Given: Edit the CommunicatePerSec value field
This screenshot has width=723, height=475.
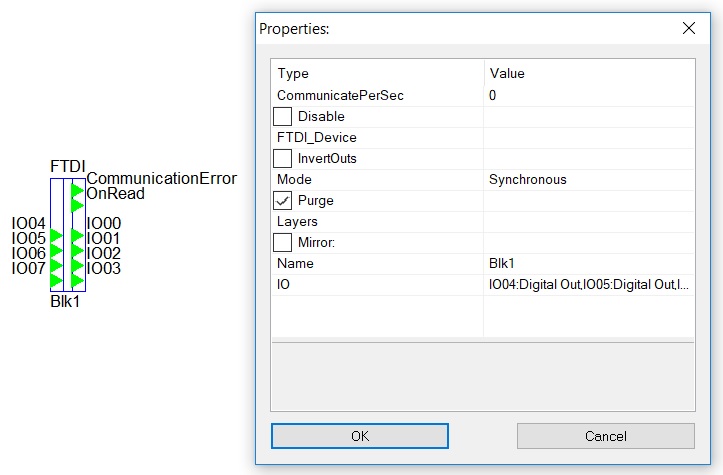Looking at the screenshot, I should [589, 95].
